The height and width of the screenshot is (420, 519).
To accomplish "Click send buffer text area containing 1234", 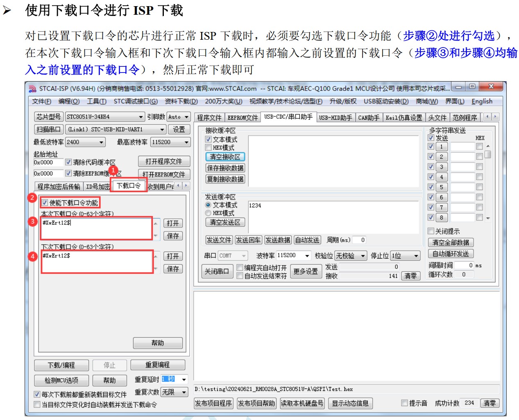I will tap(334, 216).
